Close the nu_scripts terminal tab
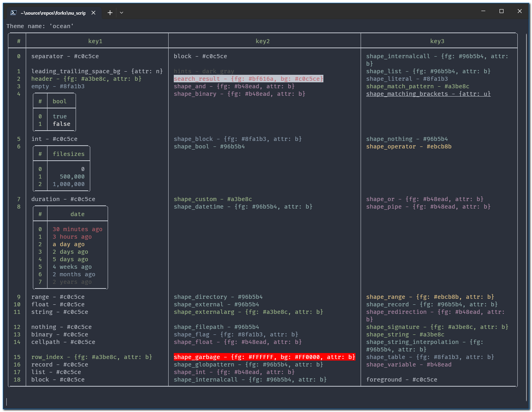 [93, 13]
